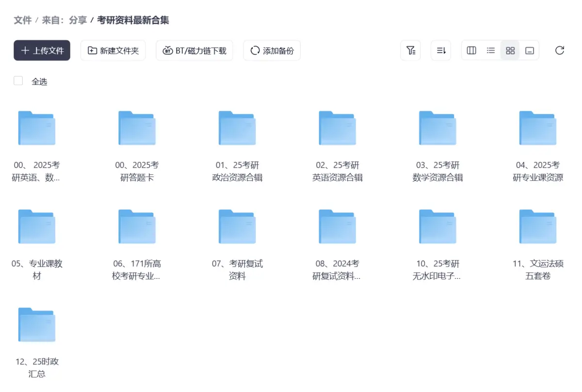Open BT/磁力链下载 downloader
Viewport: 582px width, 392px height.
tap(194, 50)
